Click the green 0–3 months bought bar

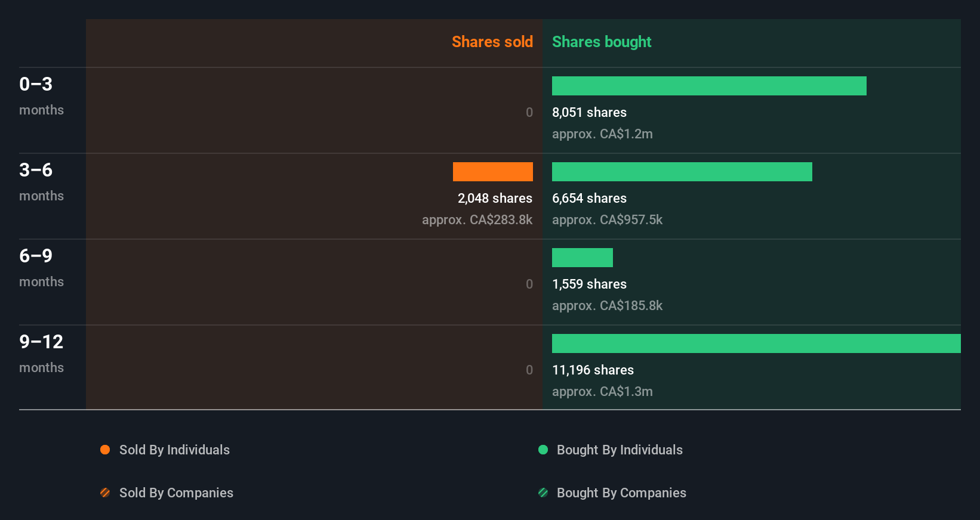click(x=709, y=86)
